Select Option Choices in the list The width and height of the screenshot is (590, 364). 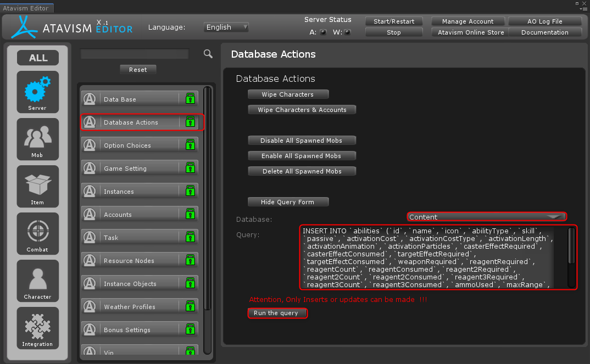127,145
